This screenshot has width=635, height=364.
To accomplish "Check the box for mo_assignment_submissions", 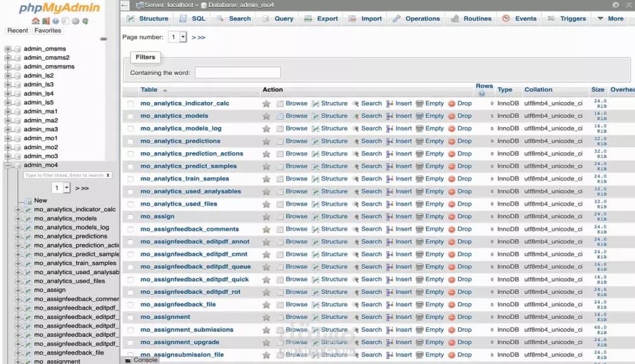I will pyautogui.click(x=130, y=330).
